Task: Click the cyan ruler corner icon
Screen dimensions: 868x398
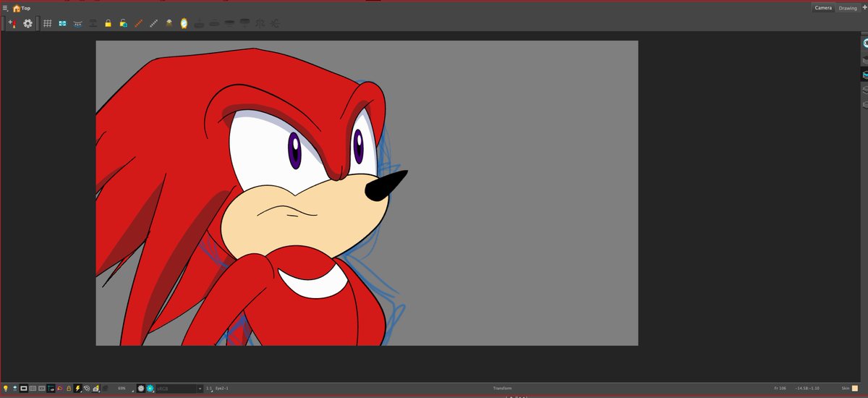Action: [x=51, y=389]
